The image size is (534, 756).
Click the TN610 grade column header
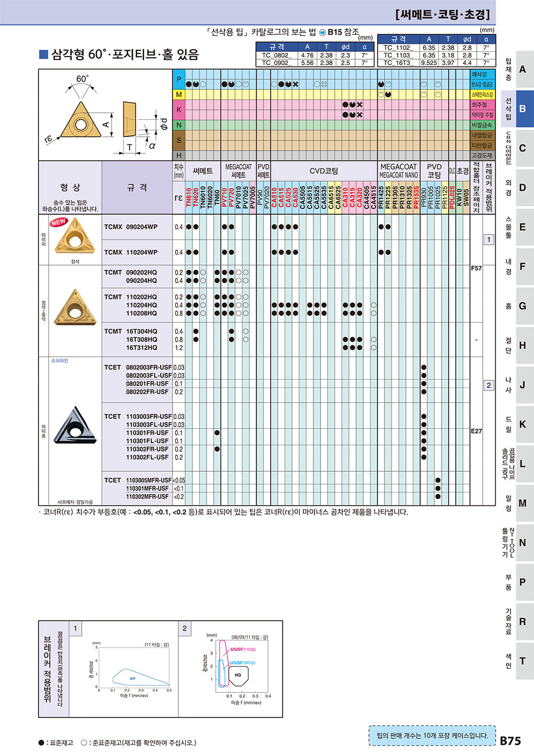[x=189, y=197]
